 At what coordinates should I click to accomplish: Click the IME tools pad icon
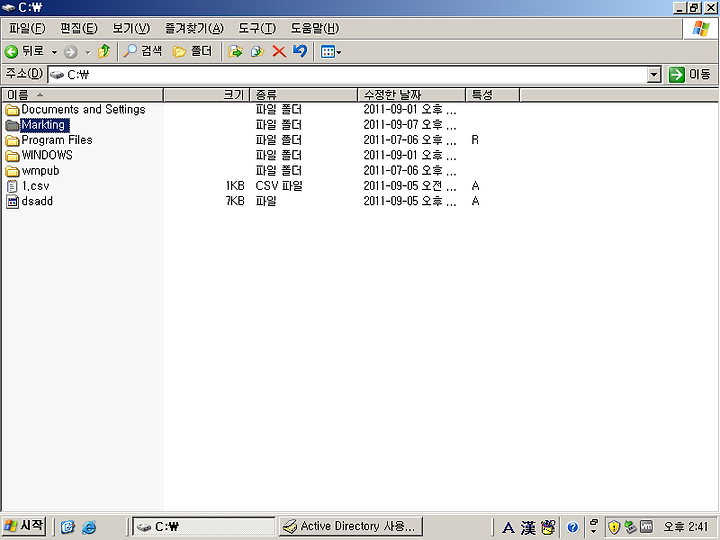click(548, 527)
